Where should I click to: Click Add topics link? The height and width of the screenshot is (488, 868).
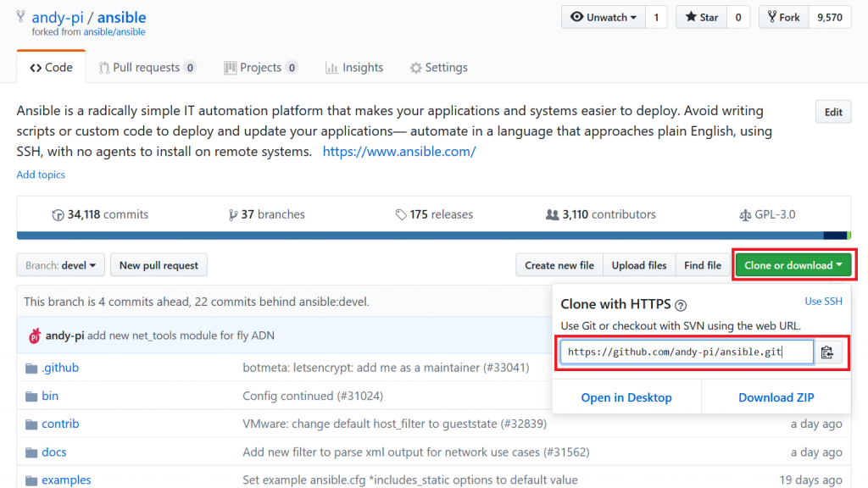(x=41, y=175)
